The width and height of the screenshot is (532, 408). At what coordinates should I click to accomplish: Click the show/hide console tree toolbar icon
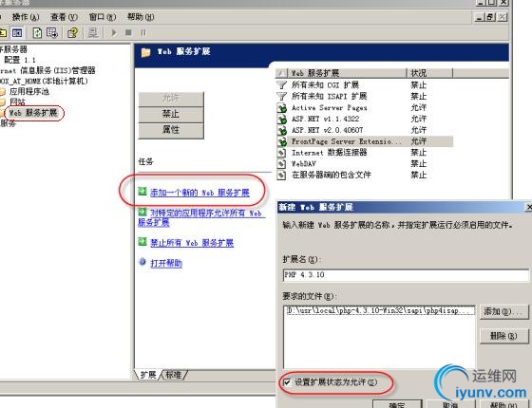[17, 33]
